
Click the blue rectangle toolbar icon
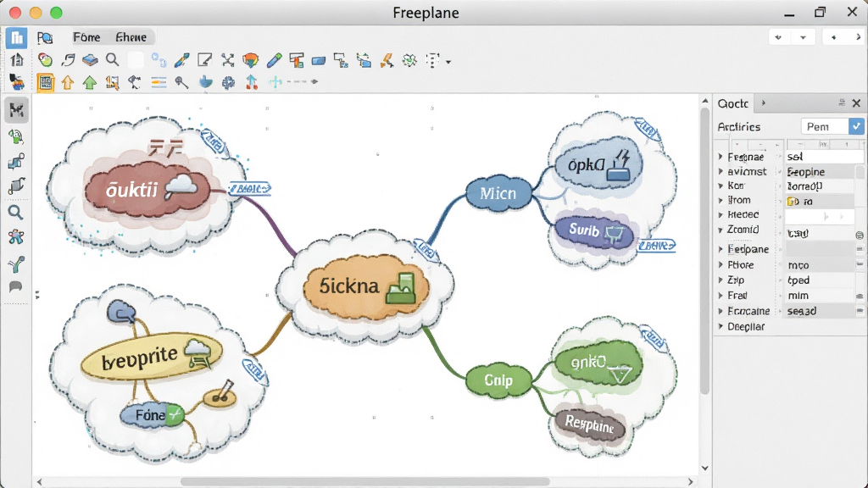[x=319, y=60]
